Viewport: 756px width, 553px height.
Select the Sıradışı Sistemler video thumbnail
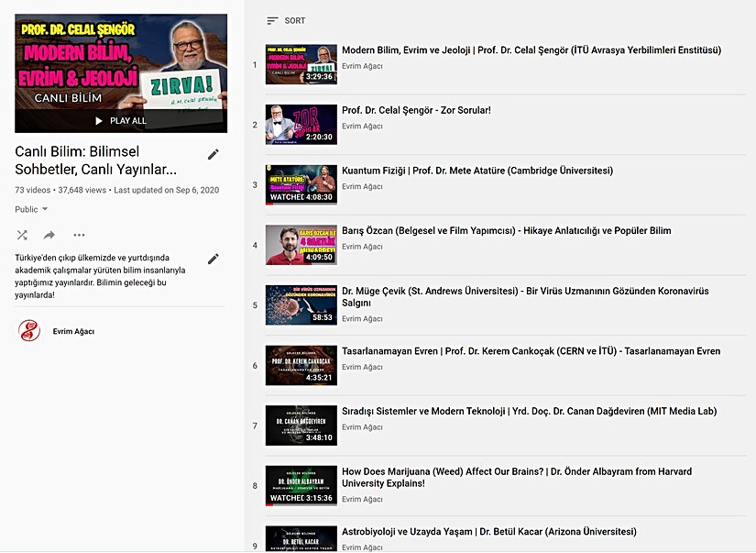point(301,426)
